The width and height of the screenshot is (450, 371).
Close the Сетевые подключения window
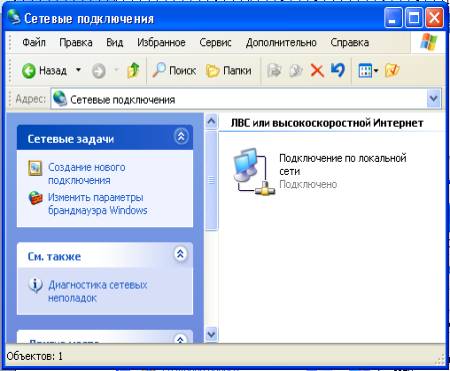[434, 18]
